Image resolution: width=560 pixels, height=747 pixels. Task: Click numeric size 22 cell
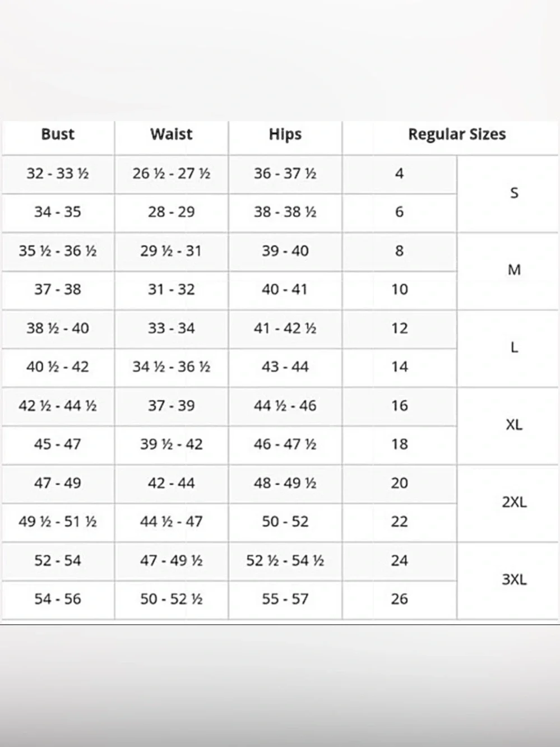399,522
